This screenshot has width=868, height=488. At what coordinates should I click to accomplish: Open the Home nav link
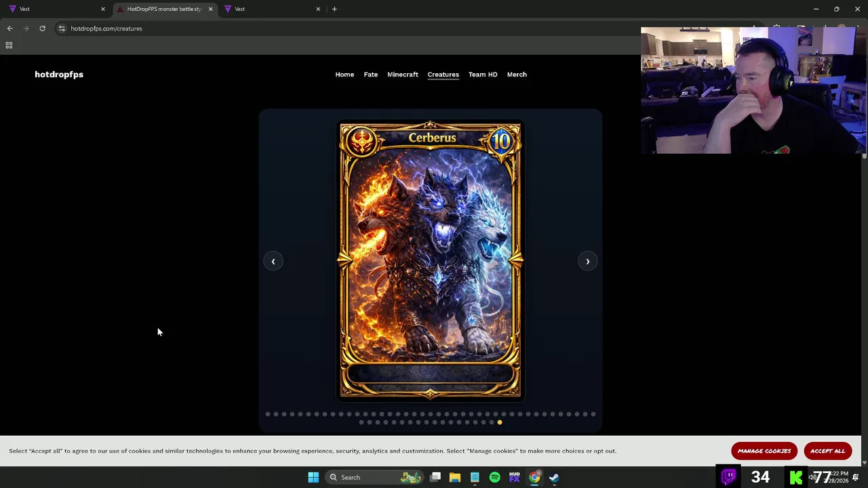click(344, 75)
